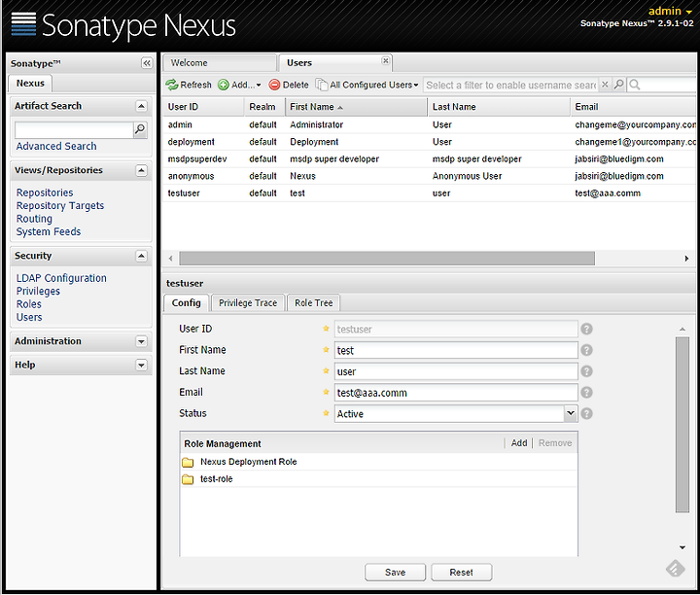Select the test-role folder entry
Image resolution: width=700 pixels, height=595 pixels.
pyautogui.click(x=378, y=479)
